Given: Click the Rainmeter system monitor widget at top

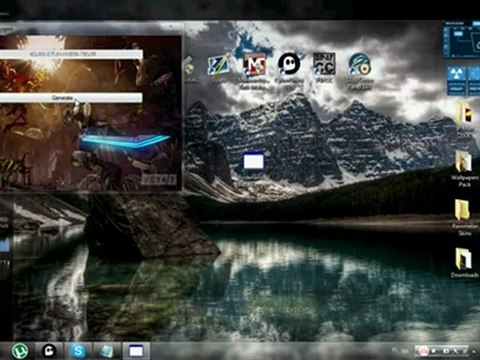Looking at the screenshot, I should (462, 39).
